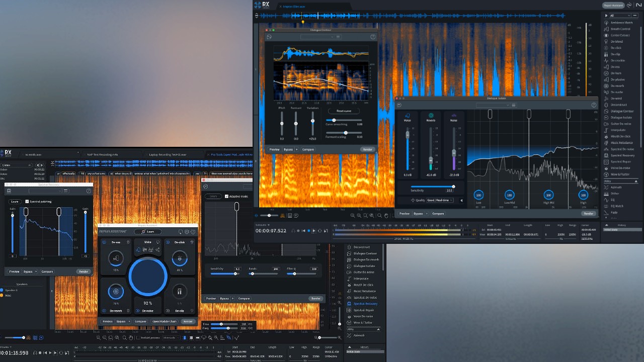Open the preset hamburger menu in Dialogue Isolate
The image size is (644, 362).
[514, 105]
